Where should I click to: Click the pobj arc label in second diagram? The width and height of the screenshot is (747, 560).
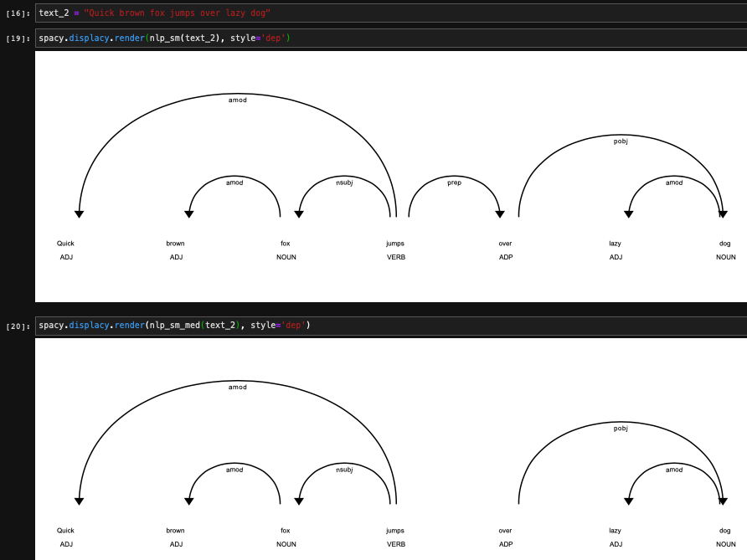[x=619, y=428]
